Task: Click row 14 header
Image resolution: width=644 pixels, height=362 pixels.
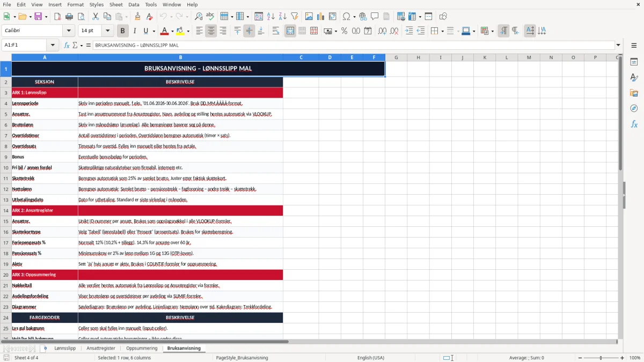Action: 6,210
